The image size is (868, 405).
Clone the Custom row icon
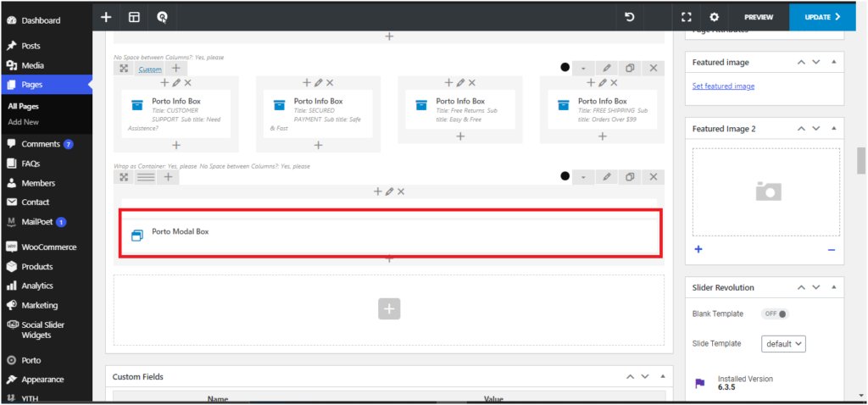[630, 68]
